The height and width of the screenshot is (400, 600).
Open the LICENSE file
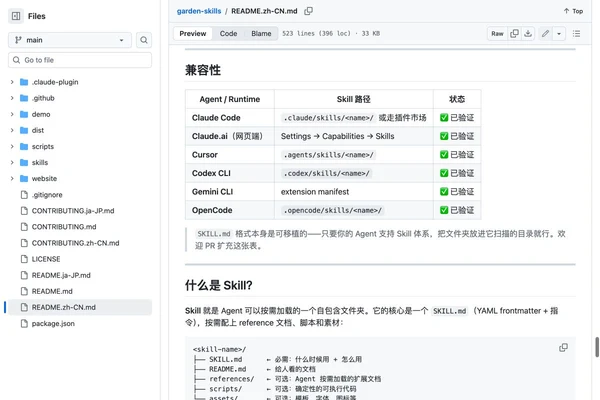[x=46, y=259]
